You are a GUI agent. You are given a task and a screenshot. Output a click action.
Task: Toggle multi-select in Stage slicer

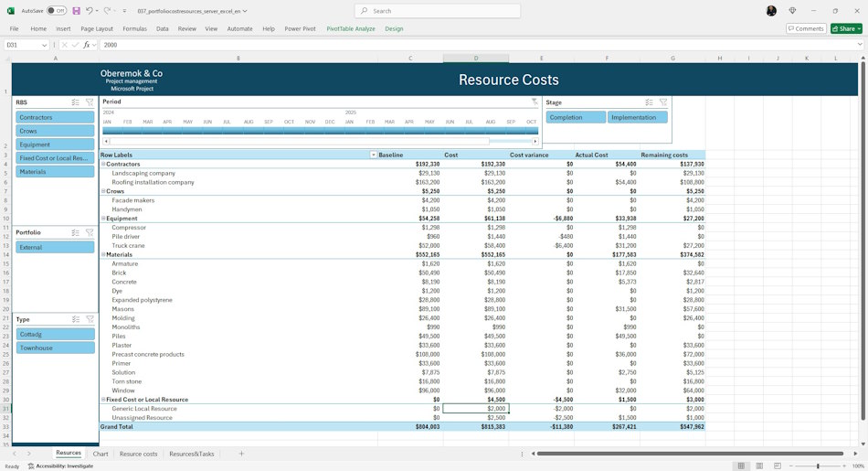649,102
